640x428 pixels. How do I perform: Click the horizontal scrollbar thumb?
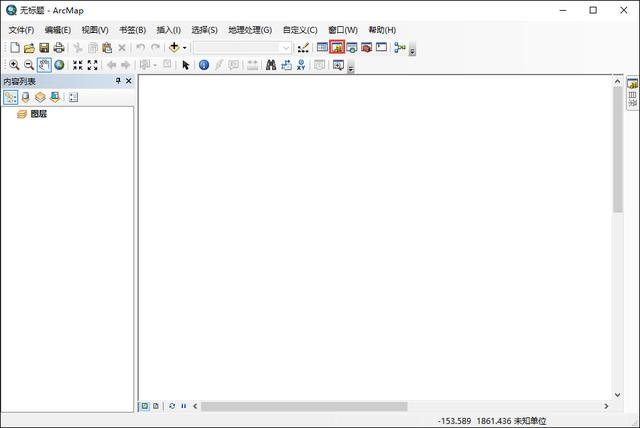point(304,406)
